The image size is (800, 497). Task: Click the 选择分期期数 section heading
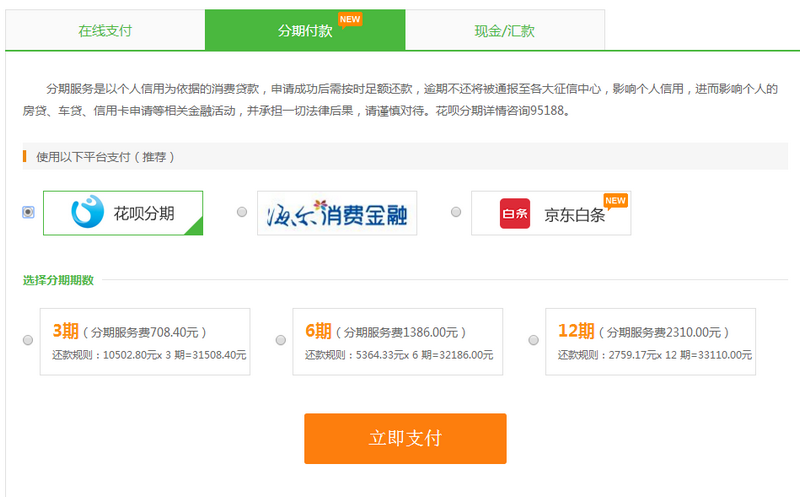(x=58, y=280)
